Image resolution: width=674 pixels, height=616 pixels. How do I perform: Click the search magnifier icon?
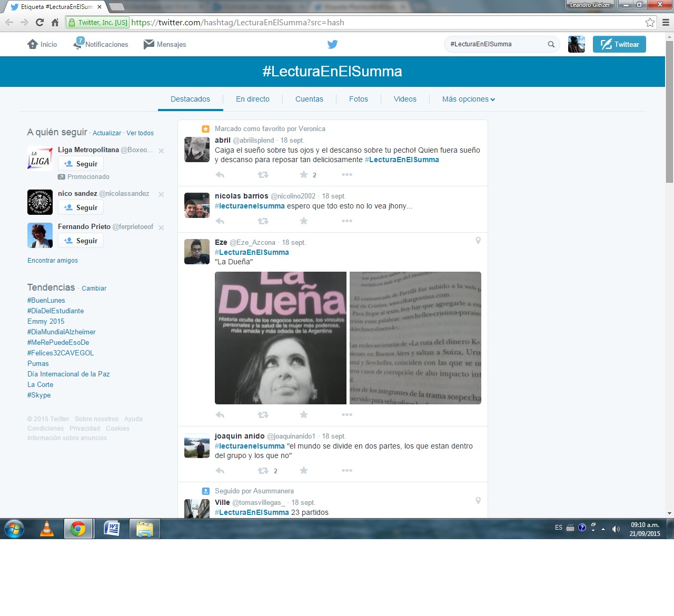click(551, 44)
